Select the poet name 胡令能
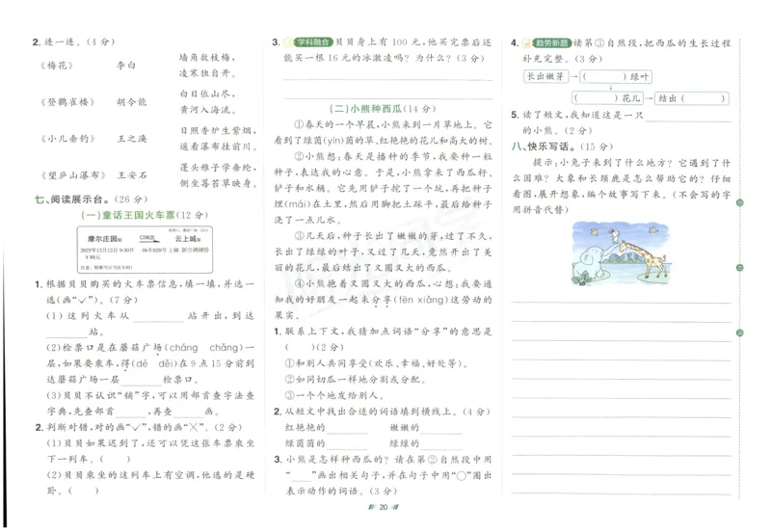The image size is (771, 532). [x=131, y=102]
